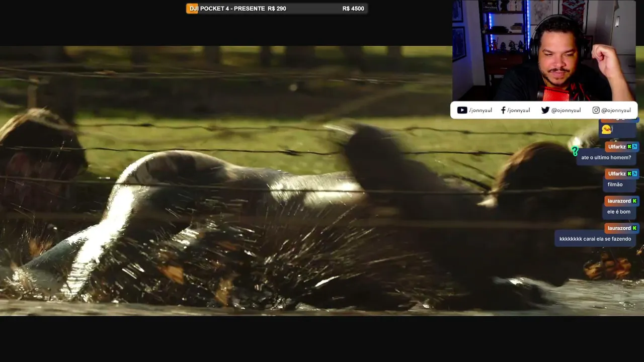Screen dimensions: 644x362
Task: Click the chat message 'ele é bom'
Action: [619, 212]
